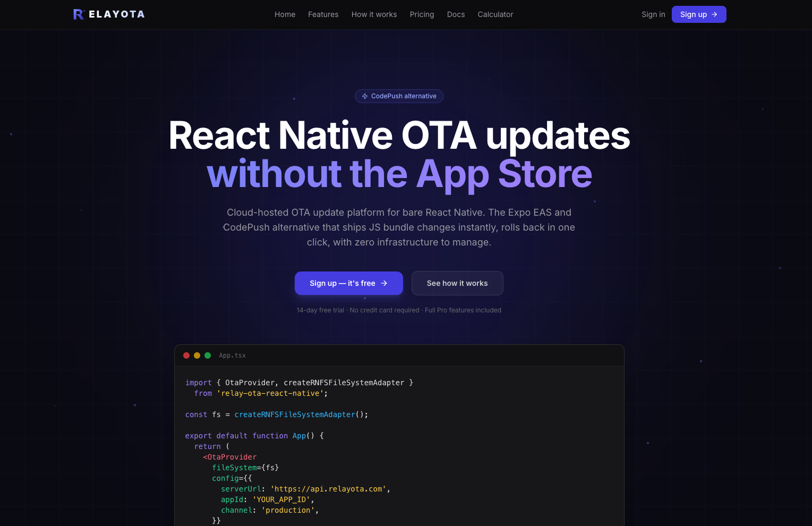The height and width of the screenshot is (526, 812).
Task: Click Sign up — it's free button
Action: click(x=349, y=283)
